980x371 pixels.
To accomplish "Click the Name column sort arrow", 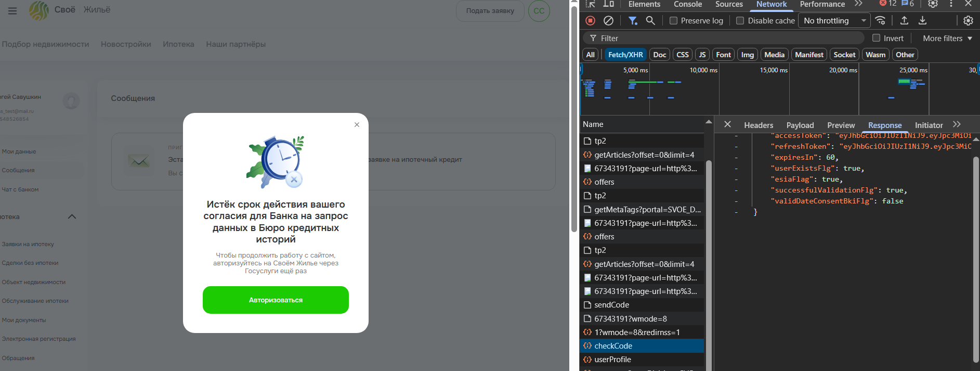I will [708, 122].
